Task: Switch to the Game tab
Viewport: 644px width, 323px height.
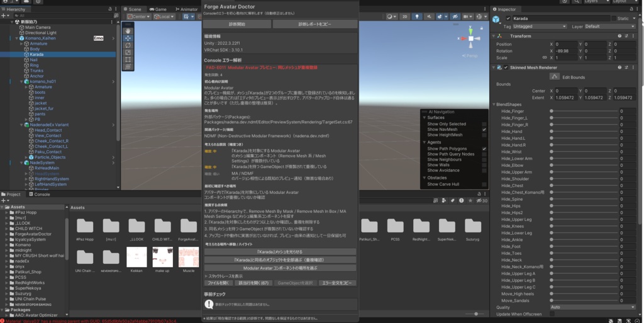Action: [158, 9]
